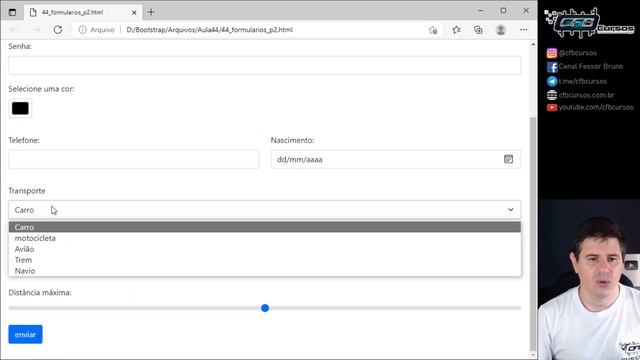The width and height of the screenshot is (640, 360).
Task: Click into the Senha input field
Action: (264, 65)
